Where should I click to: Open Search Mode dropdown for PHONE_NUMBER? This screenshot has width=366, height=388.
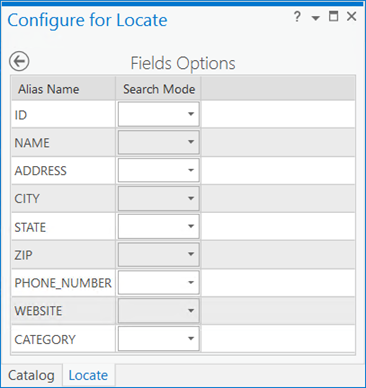[x=159, y=283]
